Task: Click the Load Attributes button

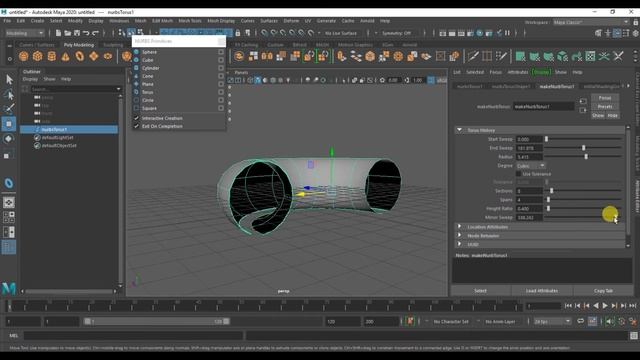Action: tap(542, 291)
